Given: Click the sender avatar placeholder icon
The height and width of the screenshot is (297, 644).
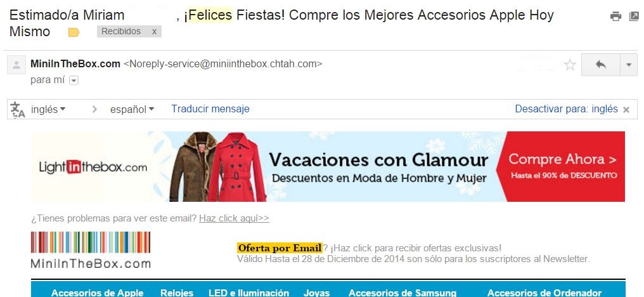Looking at the screenshot, I should point(16,65).
